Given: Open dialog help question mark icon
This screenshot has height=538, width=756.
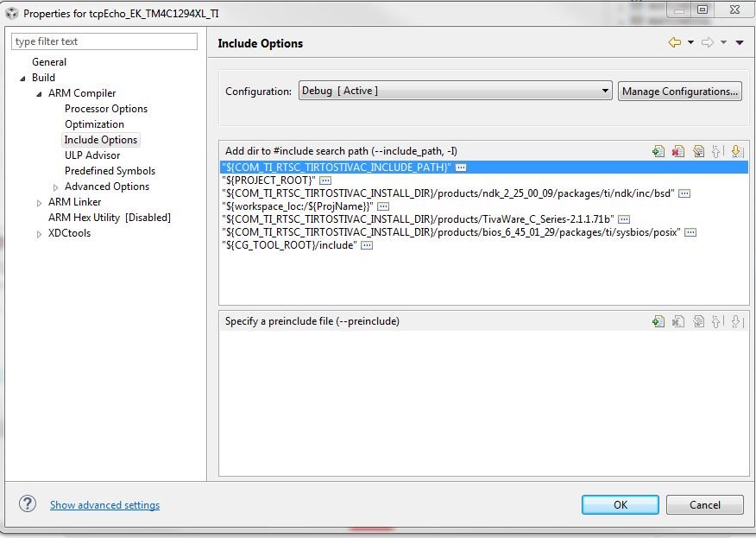Looking at the screenshot, I should pos(28,503).
